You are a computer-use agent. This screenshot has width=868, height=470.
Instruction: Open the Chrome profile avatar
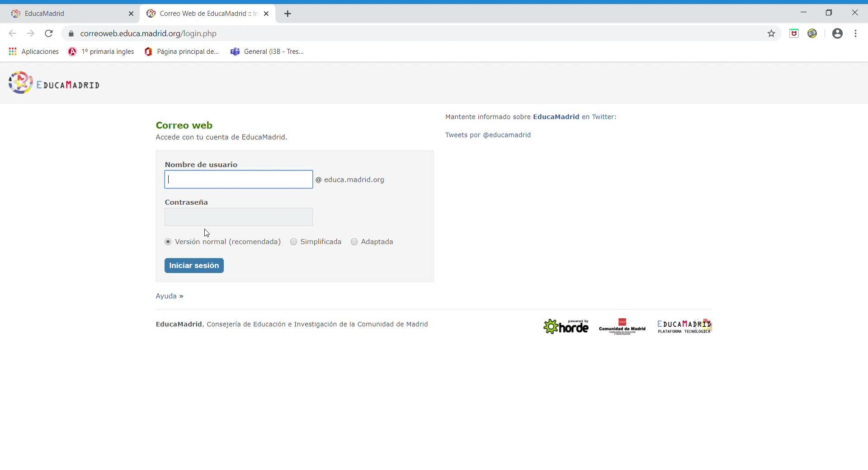837,33
